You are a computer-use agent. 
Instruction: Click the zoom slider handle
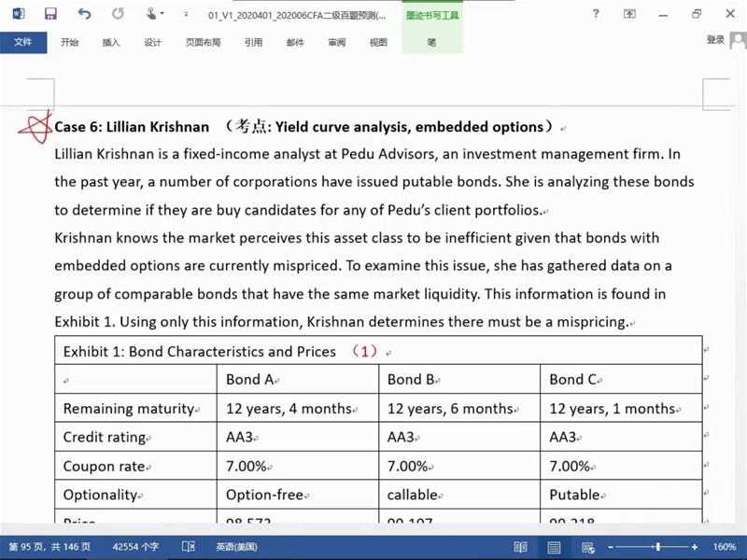pyautogui.click(x=658, y=547)
